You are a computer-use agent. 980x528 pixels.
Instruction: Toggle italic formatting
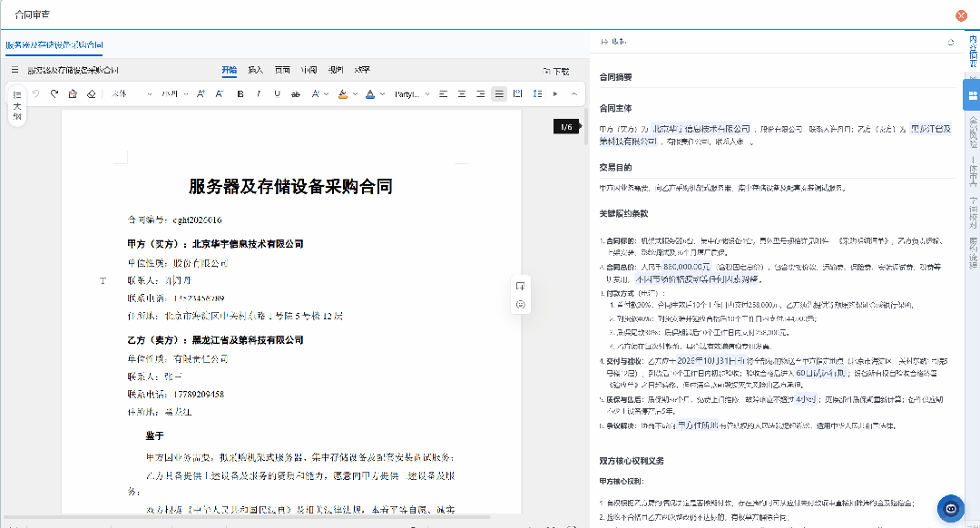[x=258, y=93]
